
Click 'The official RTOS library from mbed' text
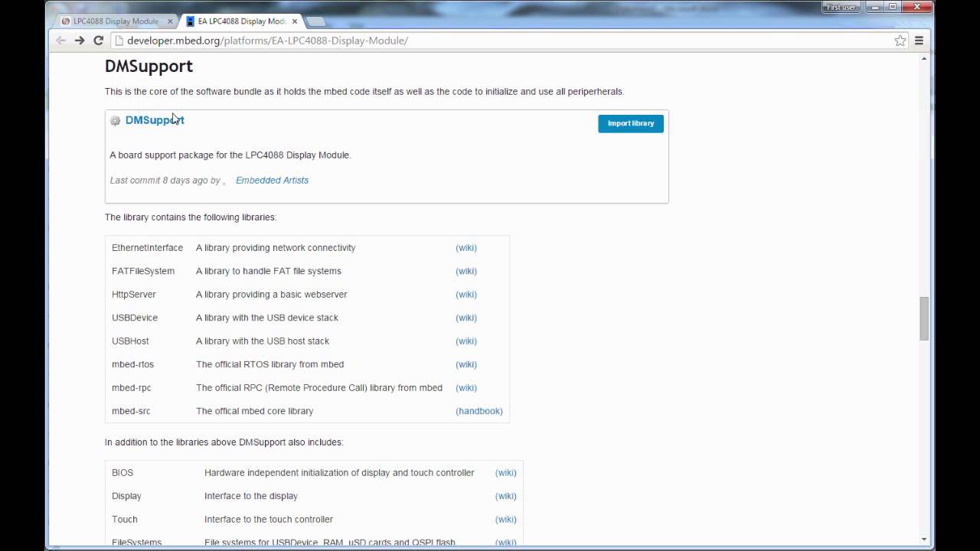click(x=269, y=364)
